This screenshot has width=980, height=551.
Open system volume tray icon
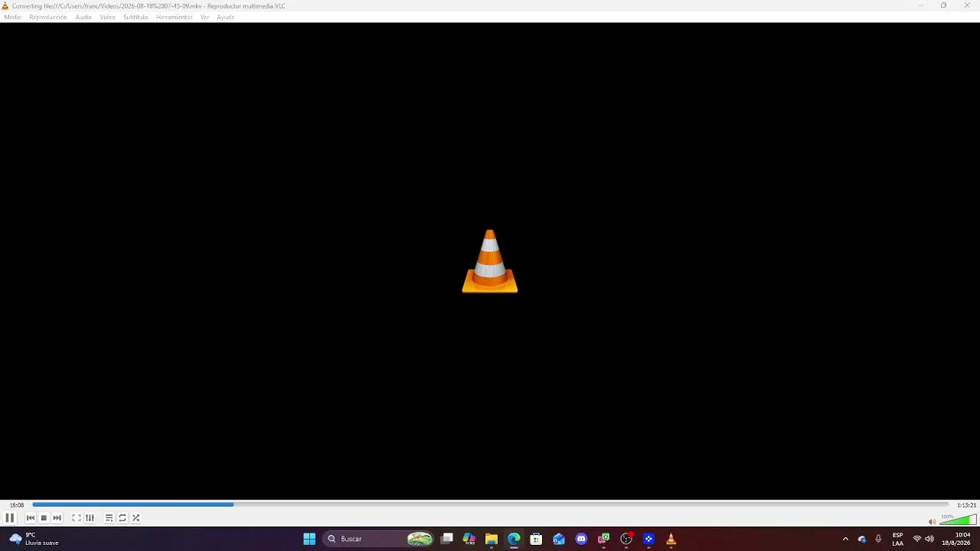929,539
